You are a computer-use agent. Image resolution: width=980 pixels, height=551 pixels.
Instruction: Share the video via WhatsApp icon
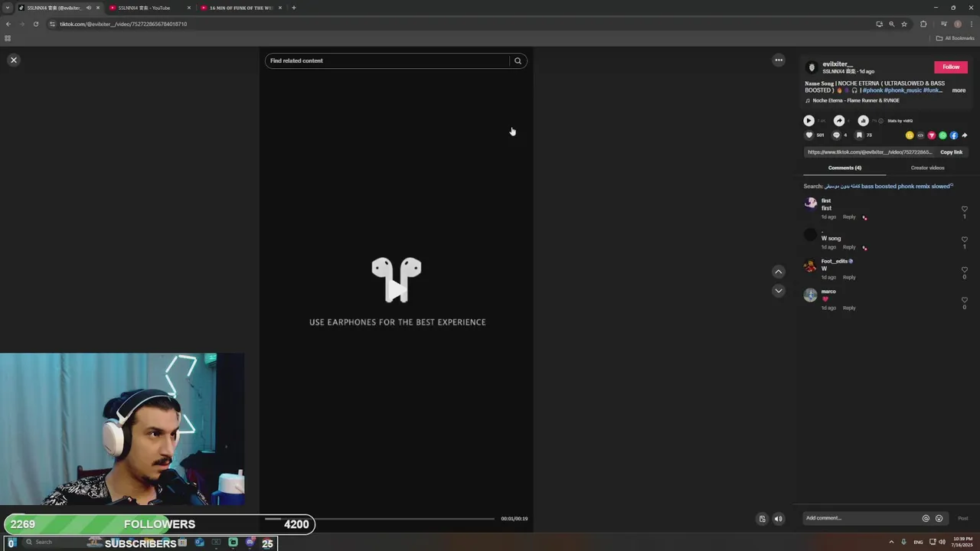[942, 135]
